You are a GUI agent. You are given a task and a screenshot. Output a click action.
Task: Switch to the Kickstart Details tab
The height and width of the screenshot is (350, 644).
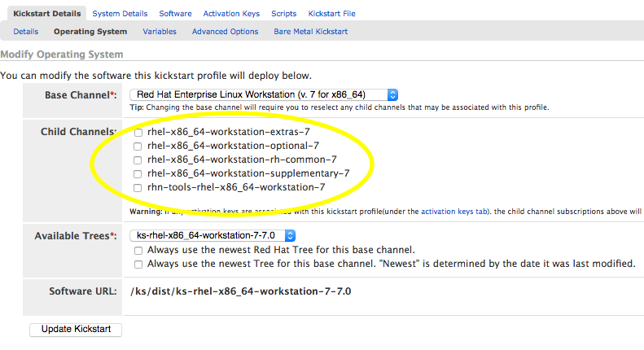tap(47, 14)
